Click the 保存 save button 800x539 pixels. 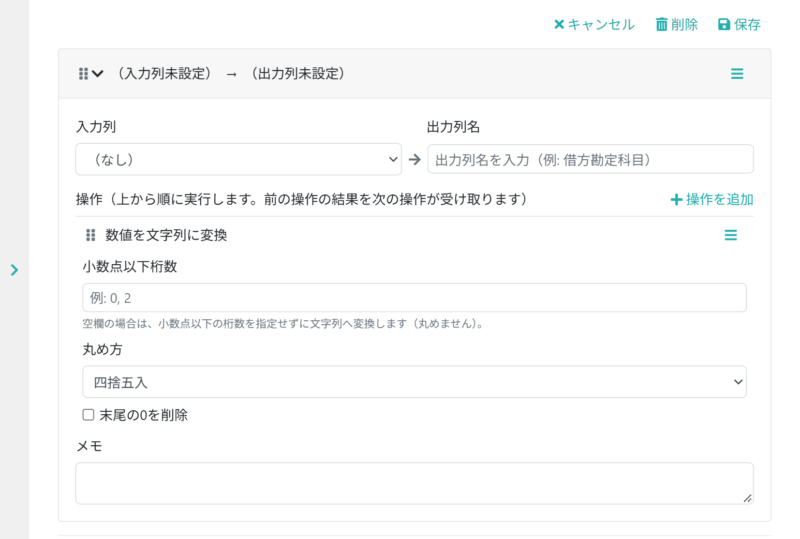click(739, 24)
